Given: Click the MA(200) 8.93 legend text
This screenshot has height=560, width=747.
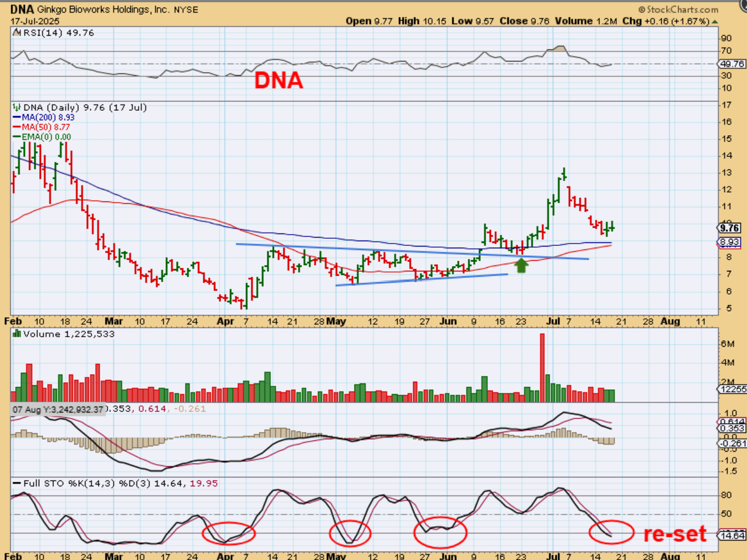Looking at the screenshot, I should (x=48, y=117).
